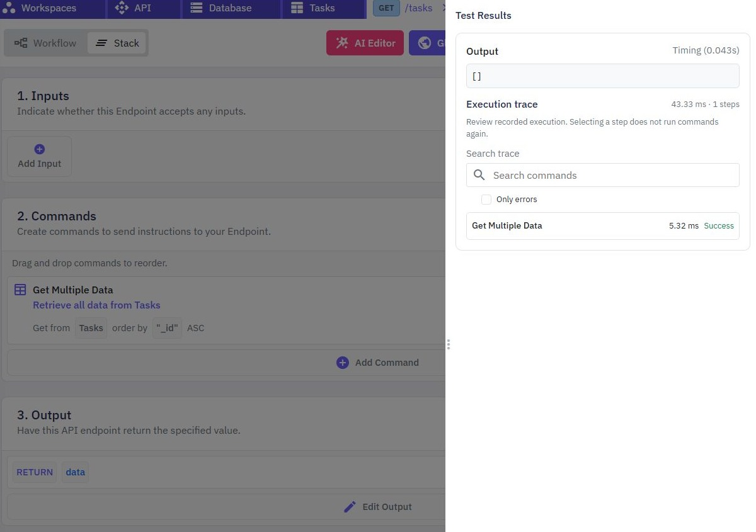Click the 2. Commands section heading
Screen dimensions: 756x532
pyautogui.click(x=57, y=216)
